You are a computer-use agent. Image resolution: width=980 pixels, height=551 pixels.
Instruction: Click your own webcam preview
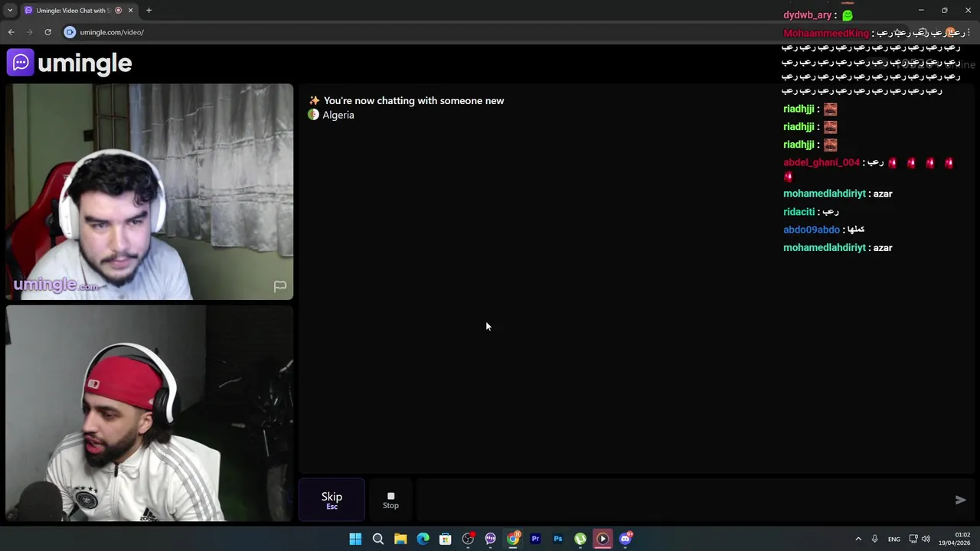(x=149, y=413)
